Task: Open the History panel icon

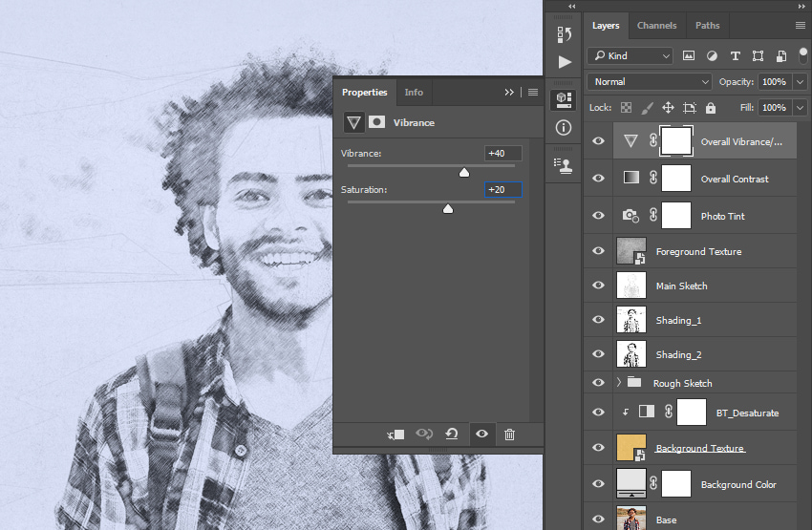Action: point(565,34)
